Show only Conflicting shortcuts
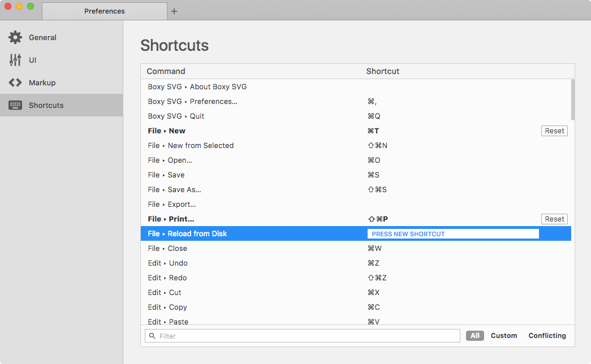 click(547, 335)
